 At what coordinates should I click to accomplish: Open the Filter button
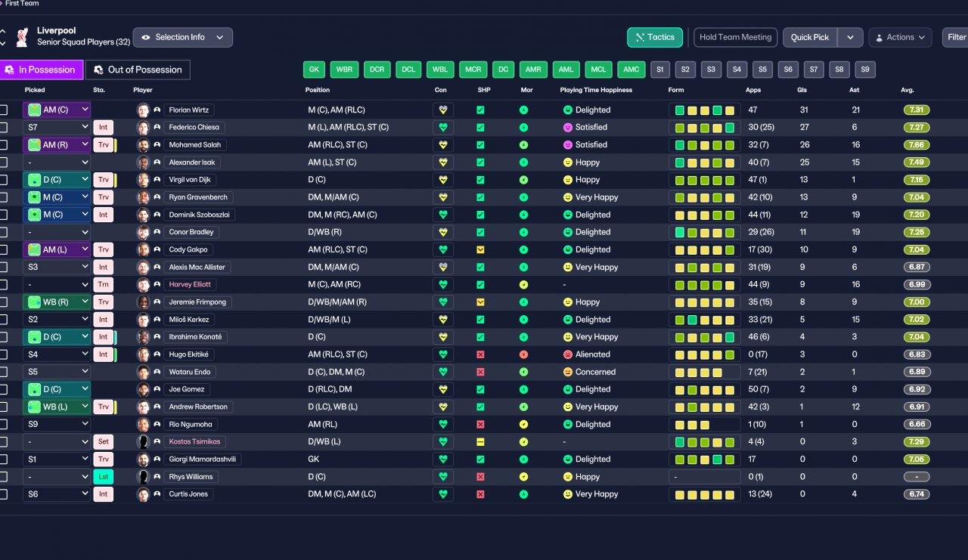pos(956,37)
